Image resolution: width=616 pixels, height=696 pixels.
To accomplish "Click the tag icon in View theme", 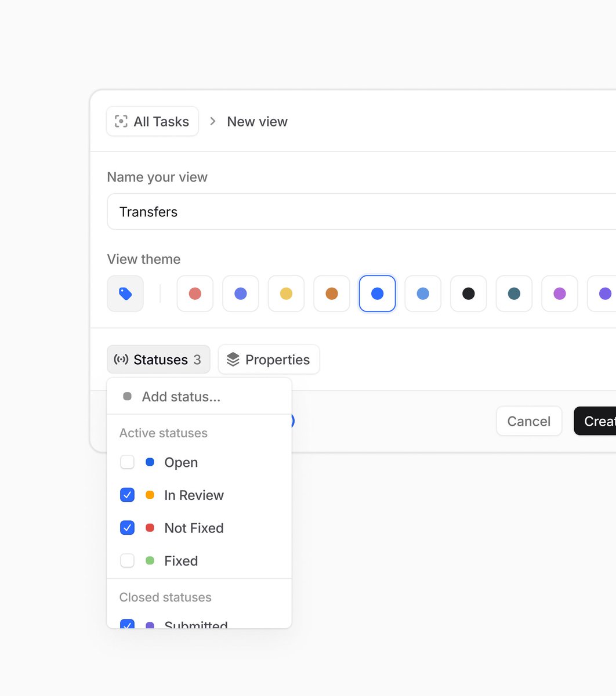I will (x=125, y=293).
